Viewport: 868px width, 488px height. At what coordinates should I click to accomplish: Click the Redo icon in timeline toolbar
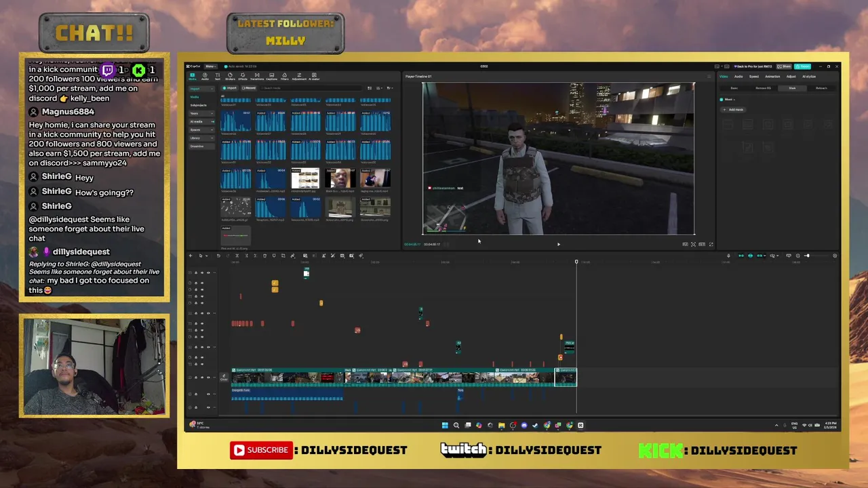228,256
